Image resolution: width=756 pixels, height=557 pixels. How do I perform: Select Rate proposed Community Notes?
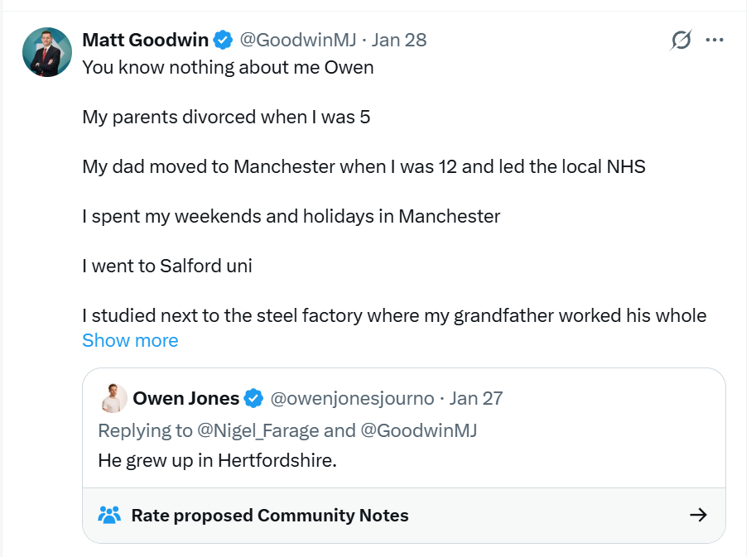[270, 515]
